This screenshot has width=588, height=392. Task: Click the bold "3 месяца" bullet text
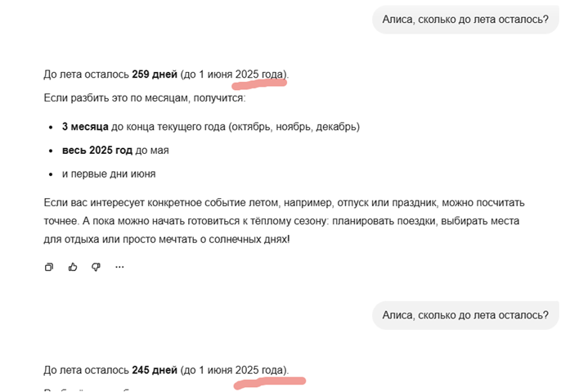click(x=85, y=127)
